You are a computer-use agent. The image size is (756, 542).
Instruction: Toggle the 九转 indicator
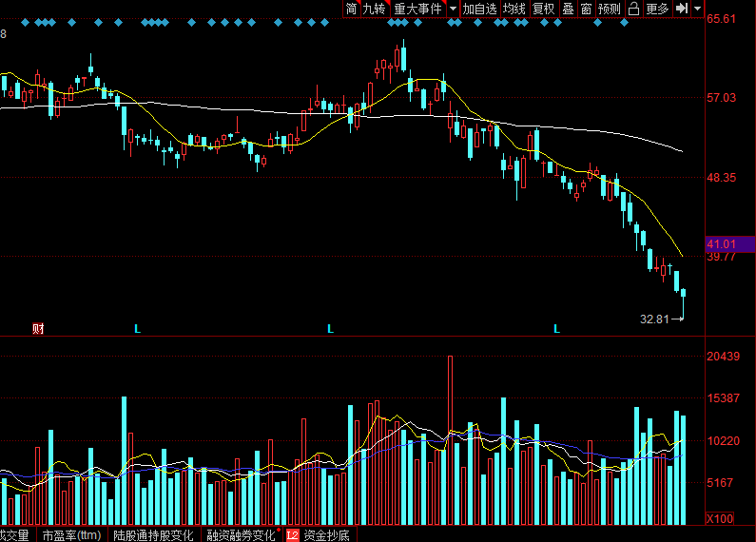click(374, 9)
